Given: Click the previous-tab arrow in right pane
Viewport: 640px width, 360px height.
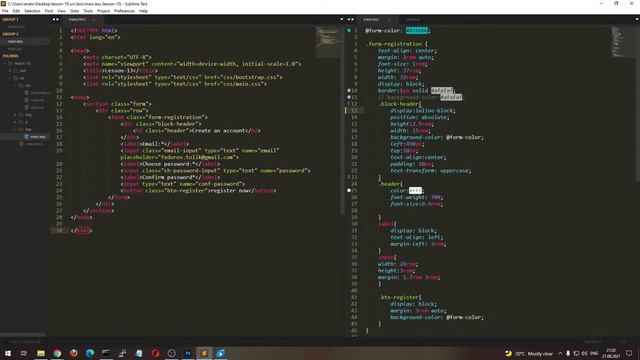Looking at the screenshot, I should point(349,19).
